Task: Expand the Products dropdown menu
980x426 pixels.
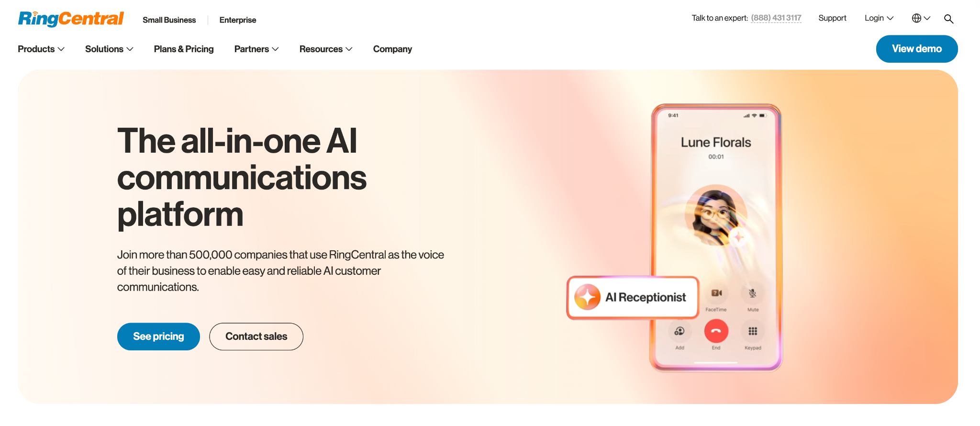Action: coord(41,49)
